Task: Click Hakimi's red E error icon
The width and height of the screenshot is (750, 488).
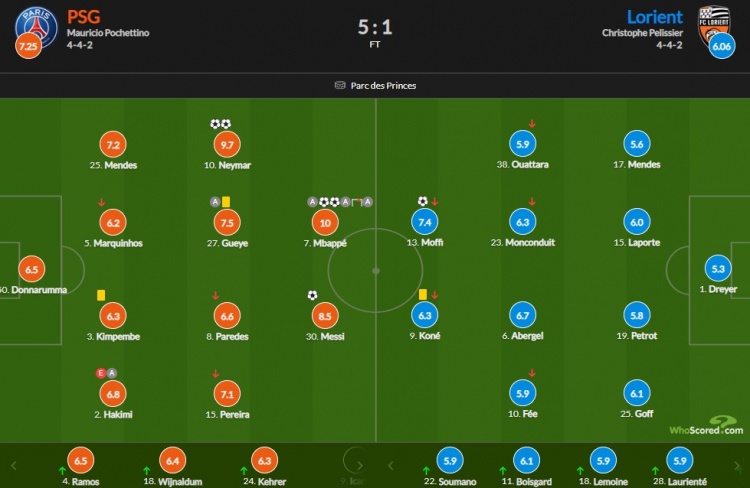Action: pyautogui.click(x=100, y=373)
